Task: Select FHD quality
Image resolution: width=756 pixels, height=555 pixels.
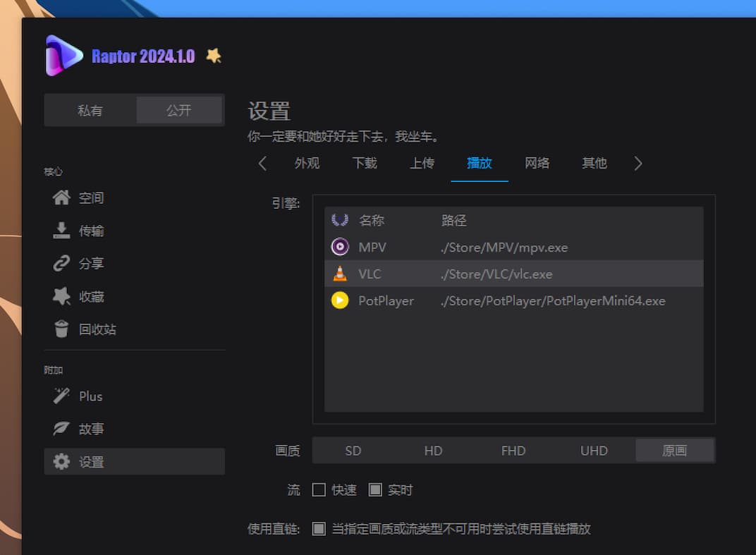Action: 513,451
